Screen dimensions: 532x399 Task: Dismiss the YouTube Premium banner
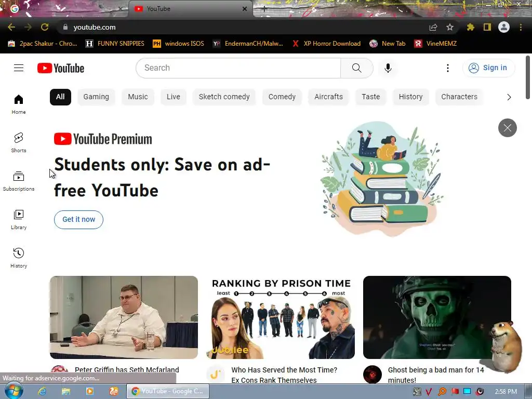pos(507,128)
